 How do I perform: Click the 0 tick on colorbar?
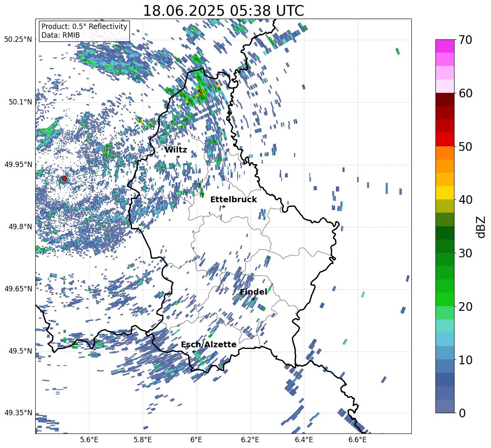462,413
